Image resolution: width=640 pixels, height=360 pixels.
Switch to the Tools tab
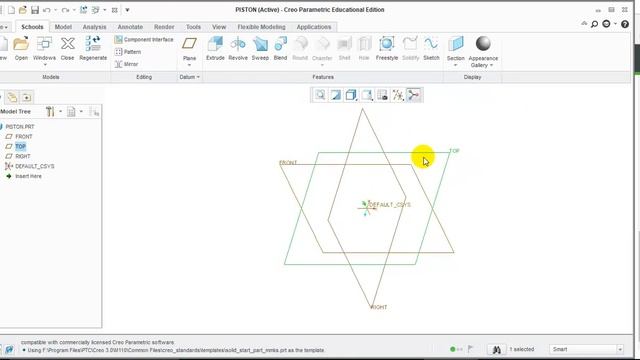193,27
